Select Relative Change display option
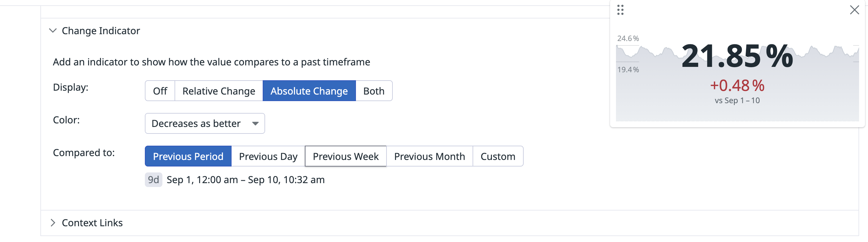 pos(219,91)
